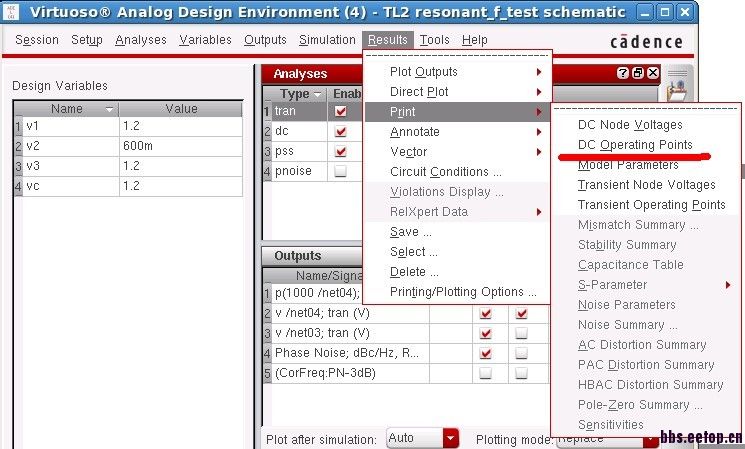Open the Outputs menu
Image resolution: width=745 pixels, height=449 pixels.
coord(265,40)
